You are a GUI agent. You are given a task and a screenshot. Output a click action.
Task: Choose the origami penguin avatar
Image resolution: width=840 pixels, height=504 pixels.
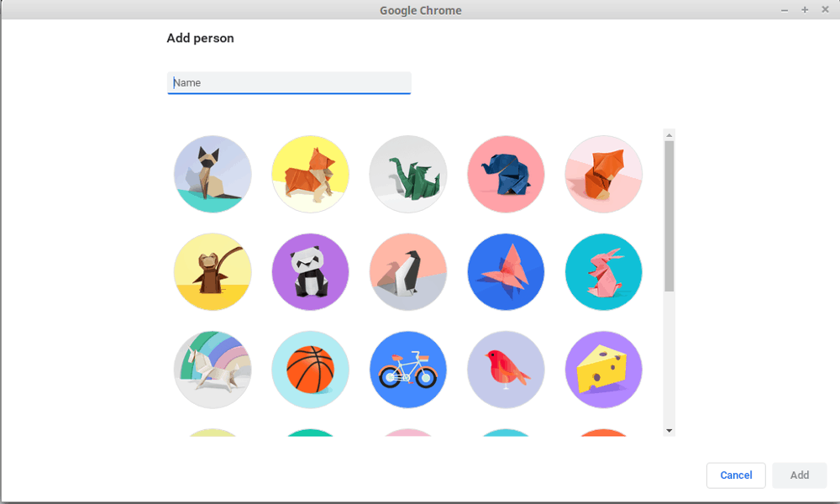point(407,271)
